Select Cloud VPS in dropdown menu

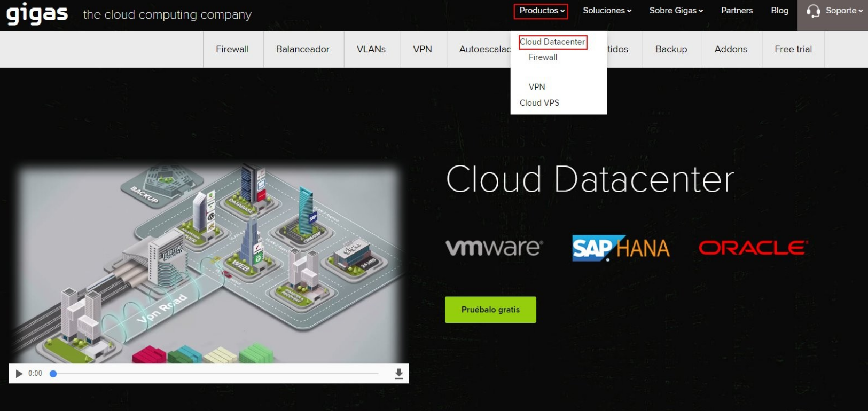pos(539,102)
